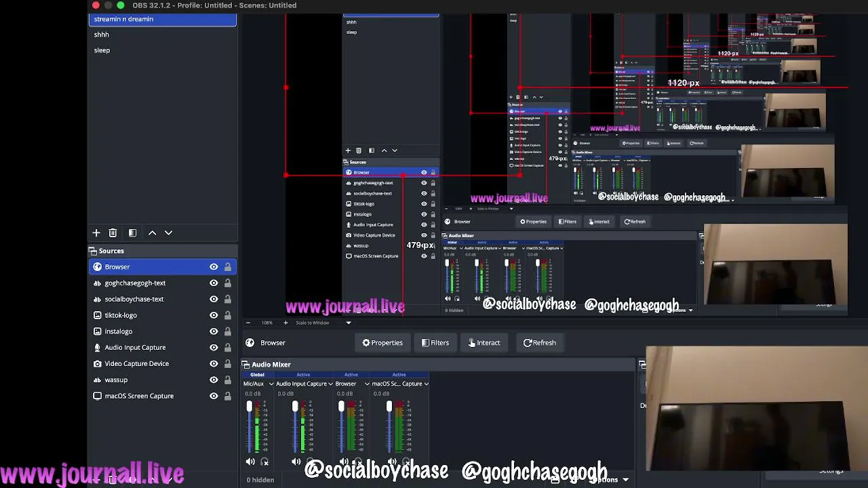868x488 pixels.
Task: Click the microphone icon of Audio Input Capture source
Action: pos(97,348)
